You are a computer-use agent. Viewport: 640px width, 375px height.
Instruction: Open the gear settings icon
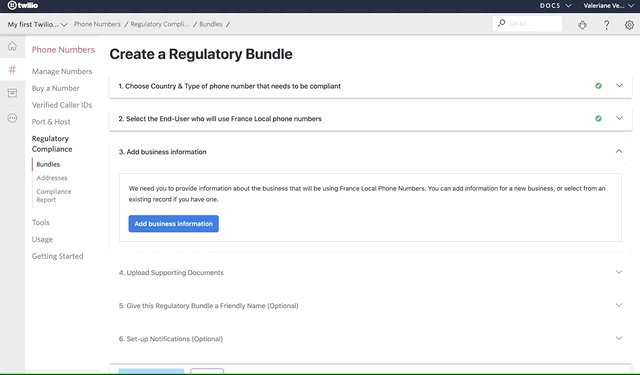(629, 25)
